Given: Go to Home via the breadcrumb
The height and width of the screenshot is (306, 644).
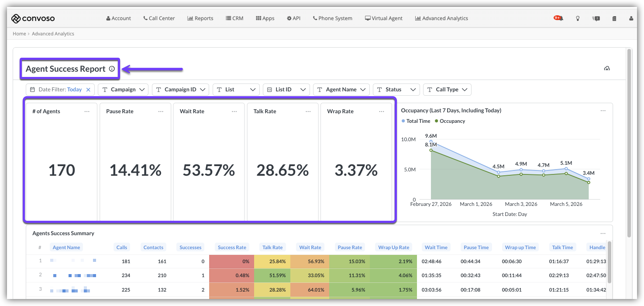Looking at the screenshot, I should click(19, 34).
